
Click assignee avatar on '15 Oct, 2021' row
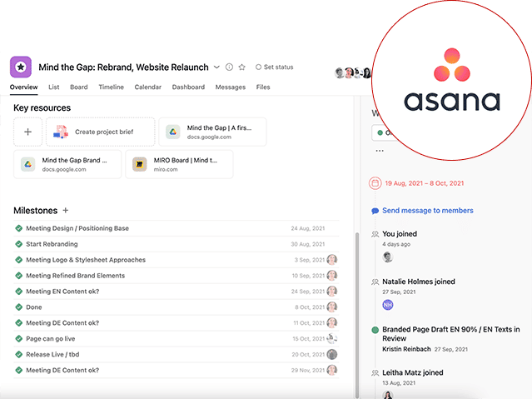[332, 338]
